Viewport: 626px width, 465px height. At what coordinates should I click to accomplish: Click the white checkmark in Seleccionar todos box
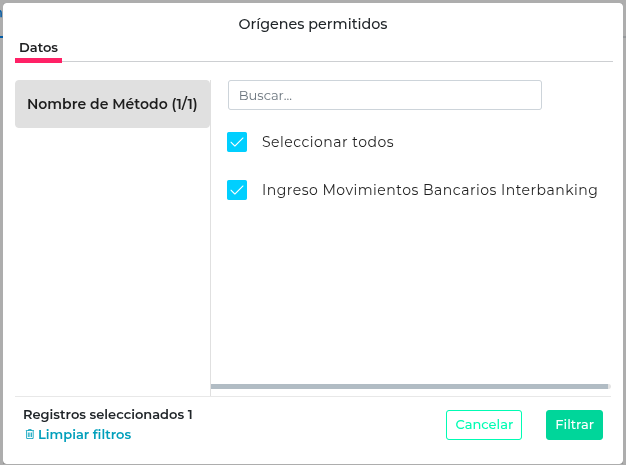(x=237, y=142)
